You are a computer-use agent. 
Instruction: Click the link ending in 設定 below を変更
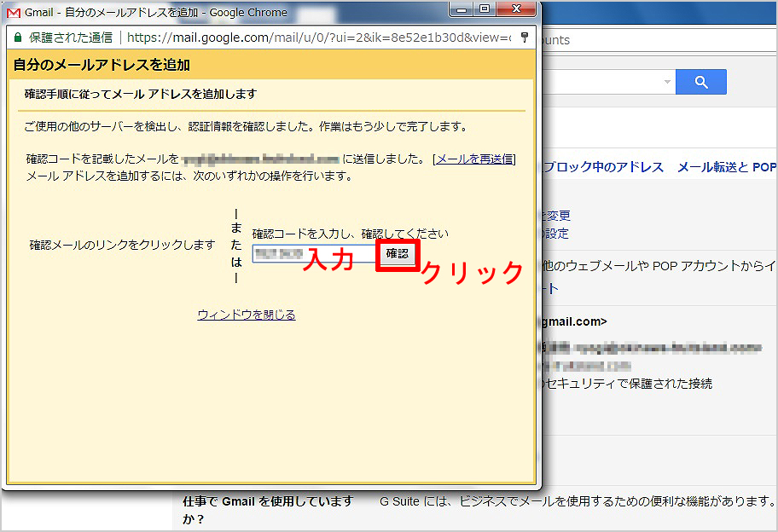(x=555, y=234)
